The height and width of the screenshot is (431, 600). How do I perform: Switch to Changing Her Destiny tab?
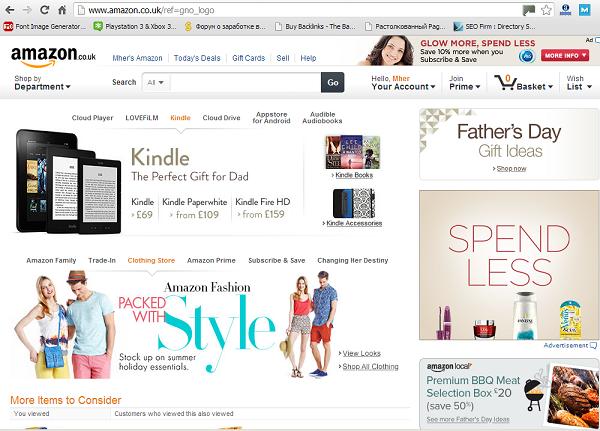click(353, 260)
